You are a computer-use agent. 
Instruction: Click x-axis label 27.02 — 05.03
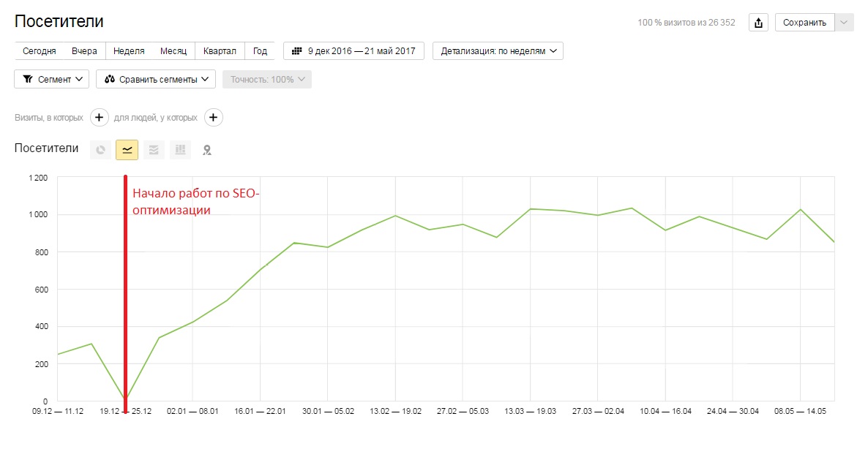[463, 412]
